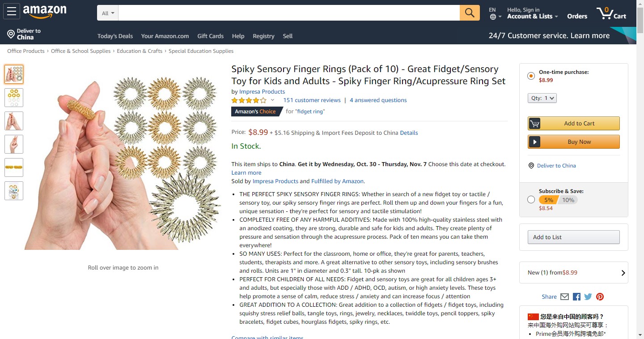
Task: Share product via email envelope icon
Action: (x=564, y=296)
